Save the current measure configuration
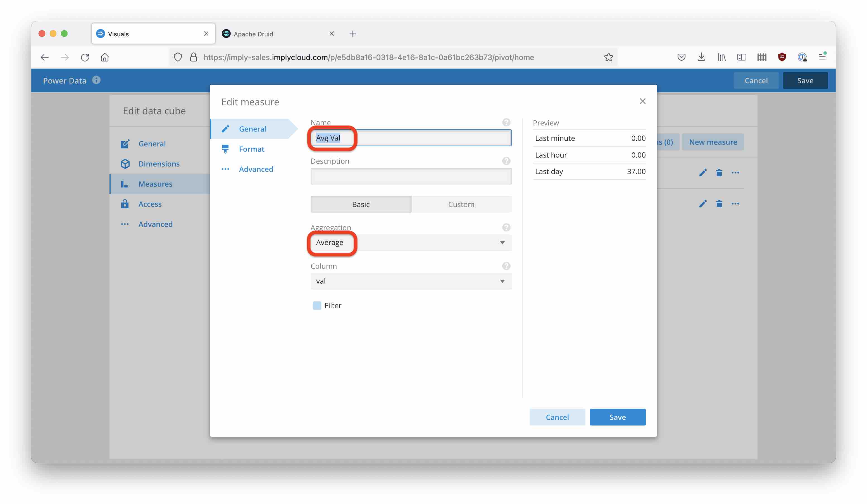867x504 pixels. 618,416
